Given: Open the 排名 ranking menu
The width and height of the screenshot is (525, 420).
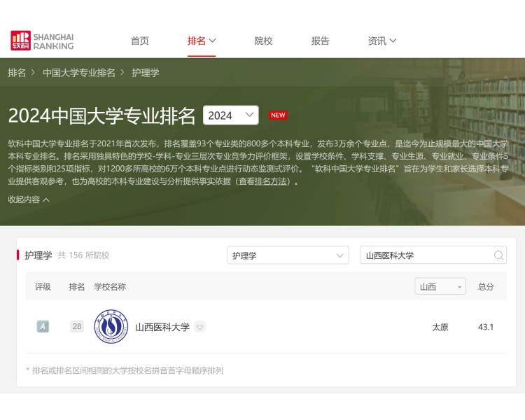Looking at the screenshot, I should click(x=201, y=41).
